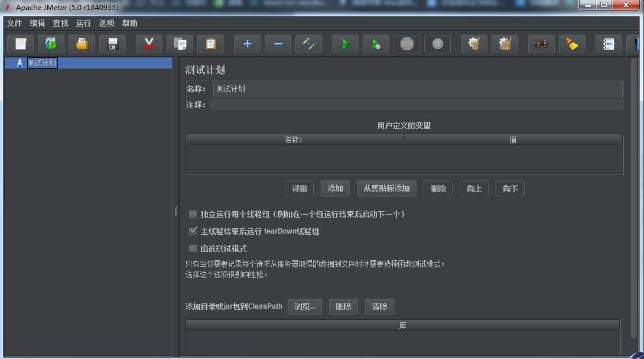The width and height of the screenshot is (644, 359).
Task: Select the 测试计划 node in tree
Action: (x=42, y=63)
